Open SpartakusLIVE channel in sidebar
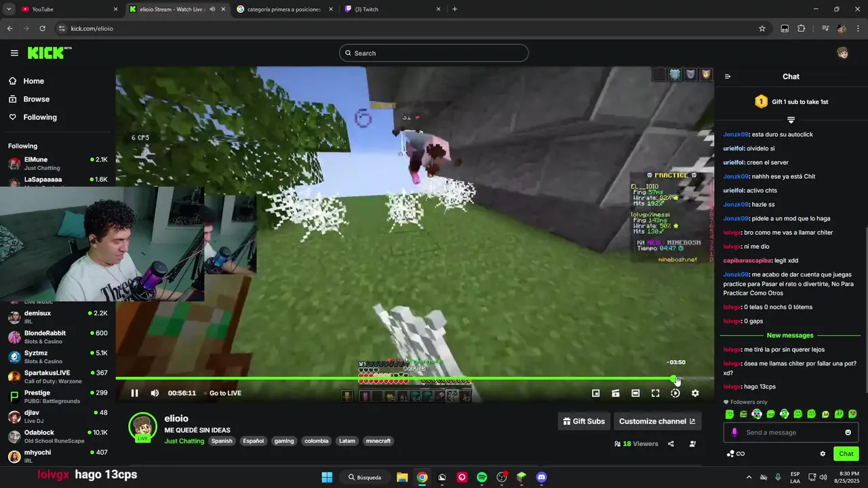 pyautogui.click(x=58, y=377)
